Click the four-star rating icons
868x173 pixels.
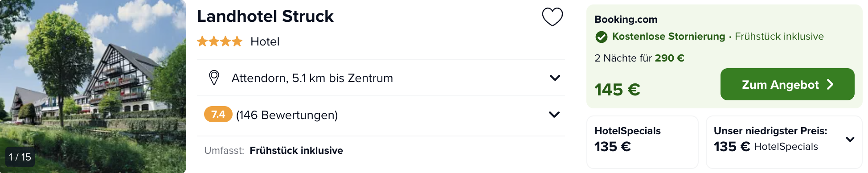coord(220,41)
